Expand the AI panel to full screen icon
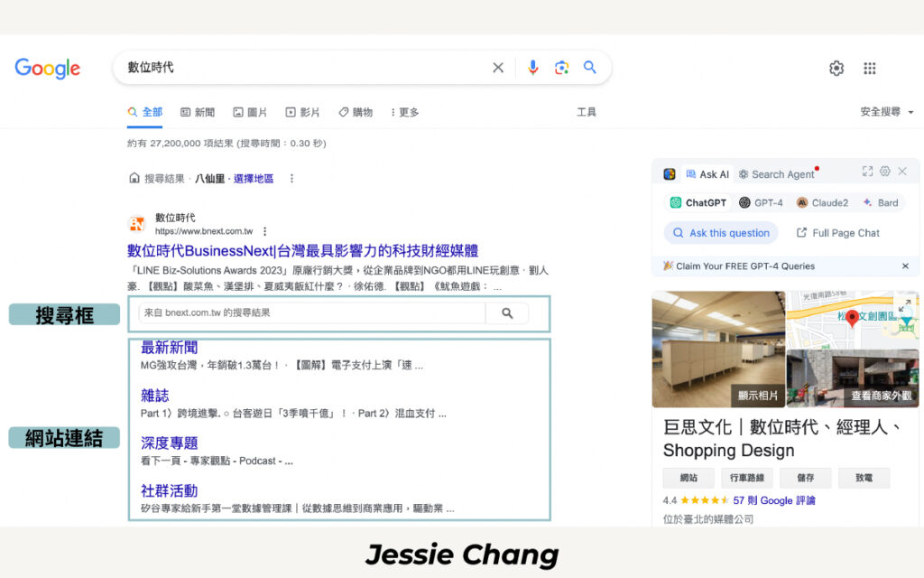 pos(867,171)
